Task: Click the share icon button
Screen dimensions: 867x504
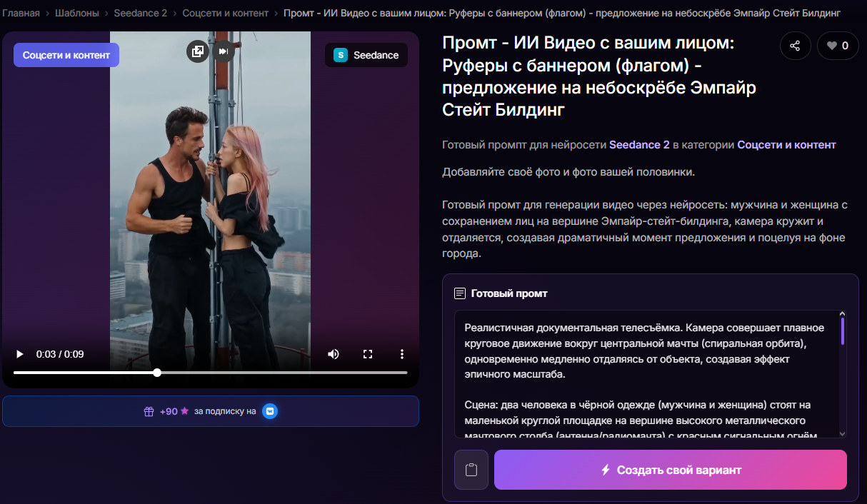Action: tap(795, 46)
